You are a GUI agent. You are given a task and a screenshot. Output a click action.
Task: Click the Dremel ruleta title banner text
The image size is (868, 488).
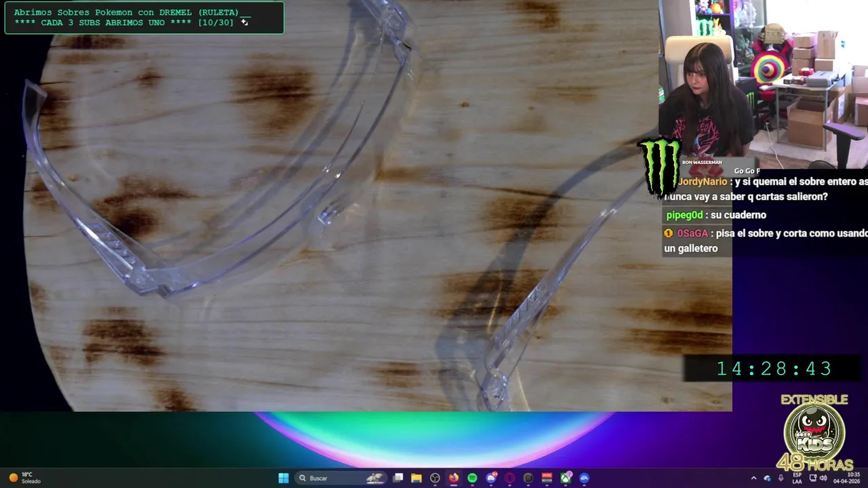pyautogui.click(x=132, y=12)
